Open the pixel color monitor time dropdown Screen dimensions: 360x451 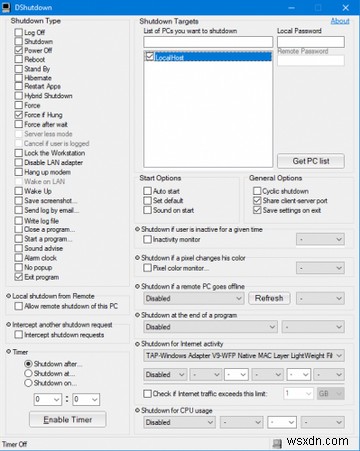pyautogui.click(x=320, y=268)
